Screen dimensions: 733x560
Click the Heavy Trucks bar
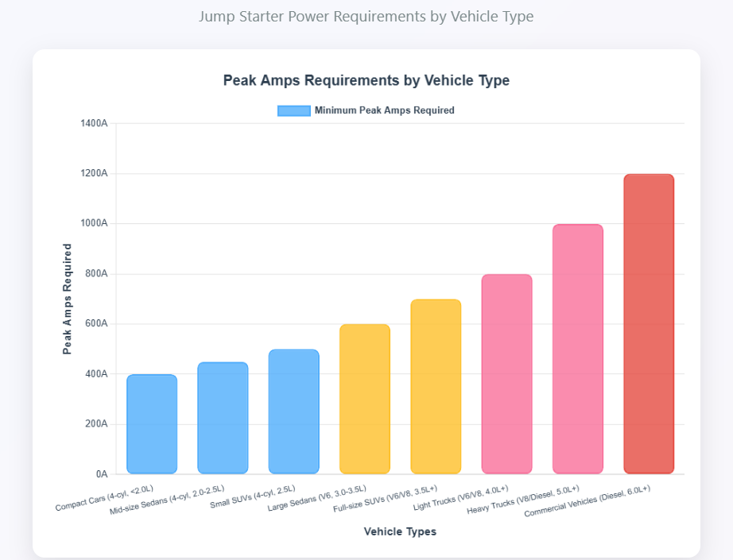tap(578, 349)
